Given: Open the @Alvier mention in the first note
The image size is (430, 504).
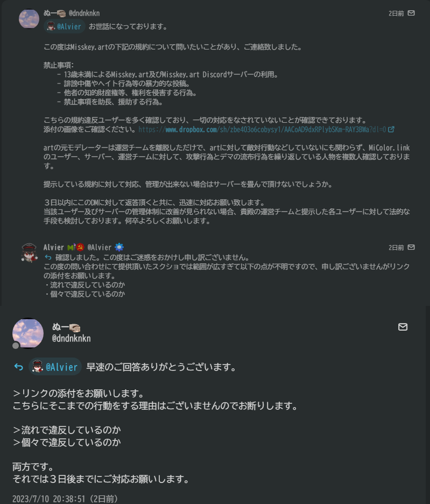Looking at the screenshot, I should coord(64,26).
